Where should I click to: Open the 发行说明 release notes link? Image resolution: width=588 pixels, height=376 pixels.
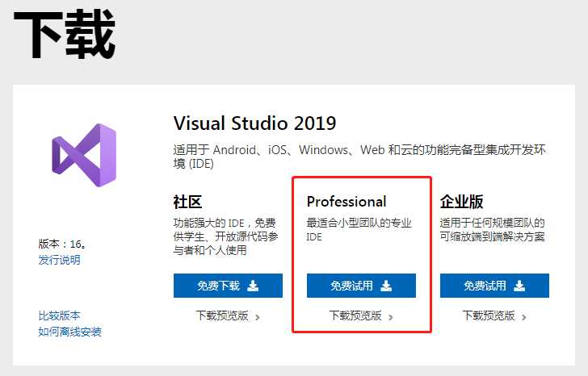click(59, 260)
